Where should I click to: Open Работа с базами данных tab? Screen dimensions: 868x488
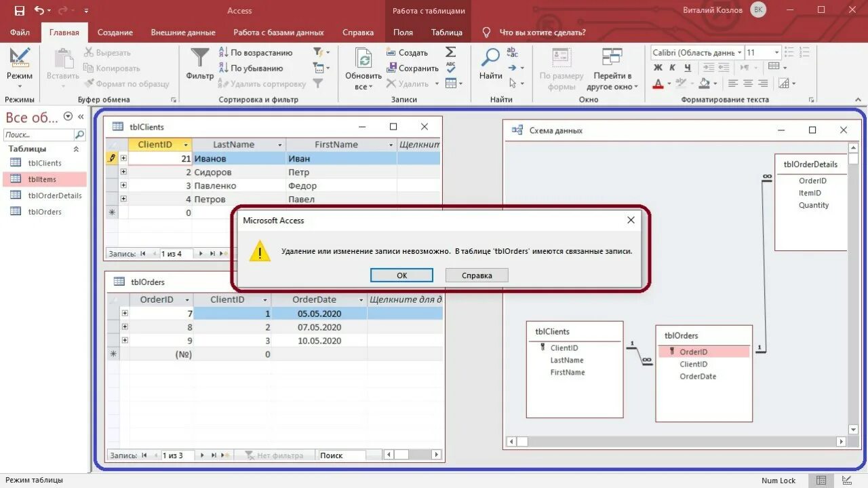pyautogui.click(x=279, y=32)
